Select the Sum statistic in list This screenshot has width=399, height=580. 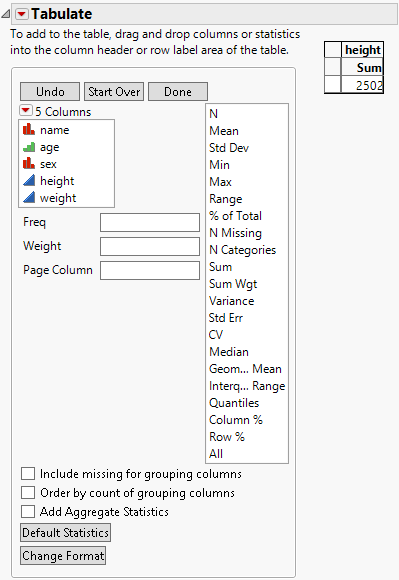220,267
